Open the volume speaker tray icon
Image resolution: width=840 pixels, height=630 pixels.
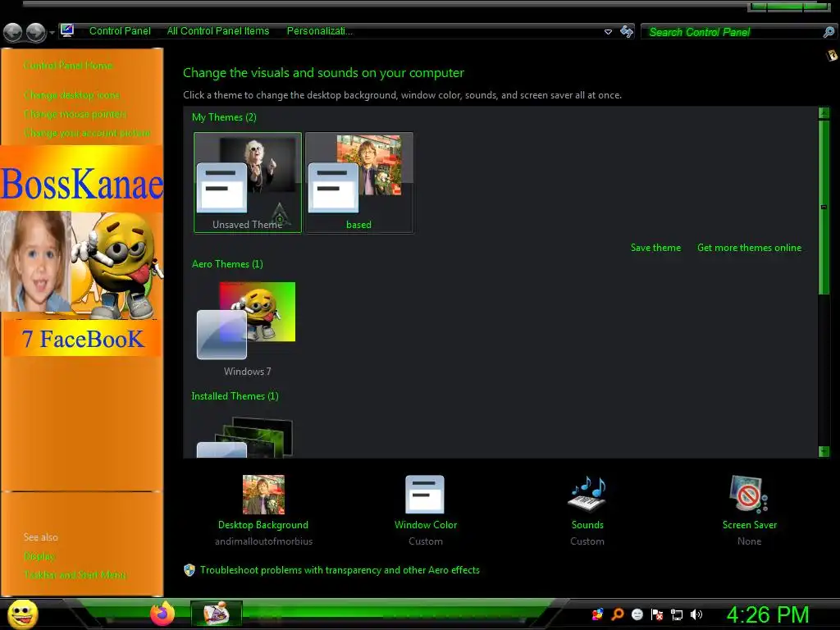[696, 614]
